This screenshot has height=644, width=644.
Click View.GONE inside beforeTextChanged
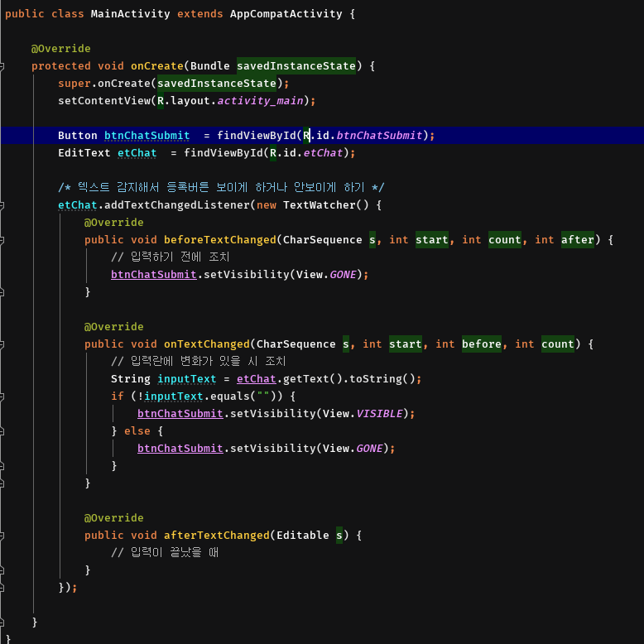coord(326,274)
